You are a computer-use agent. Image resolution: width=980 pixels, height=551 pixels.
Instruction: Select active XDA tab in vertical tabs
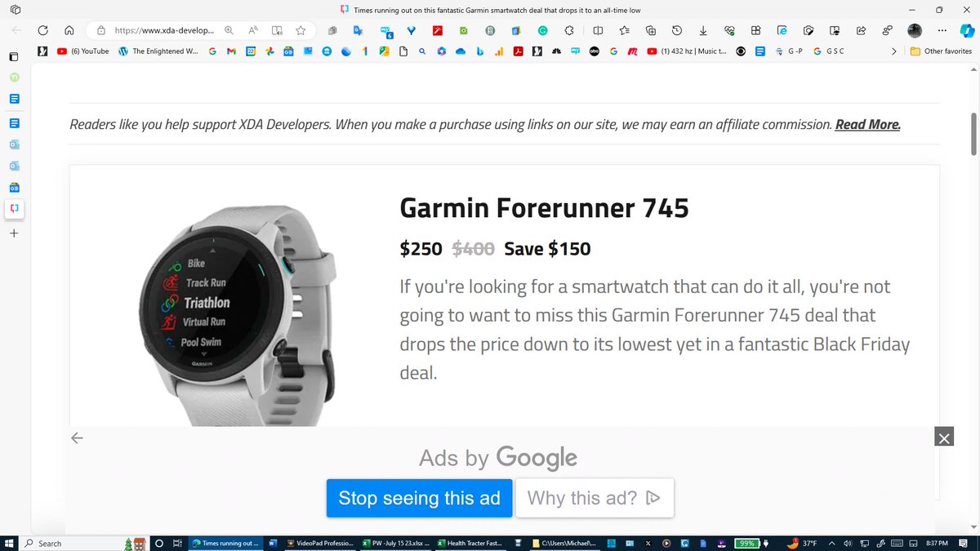pos(14,209)
